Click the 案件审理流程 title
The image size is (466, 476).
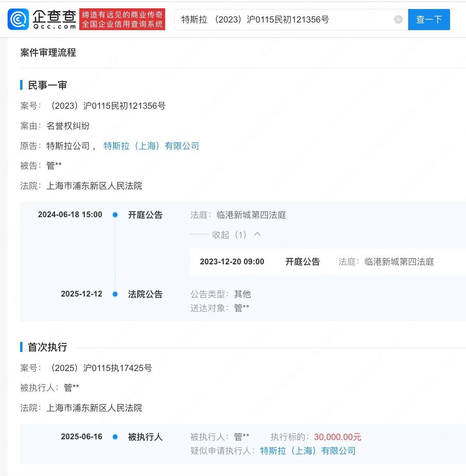click(x=48, y=53)
